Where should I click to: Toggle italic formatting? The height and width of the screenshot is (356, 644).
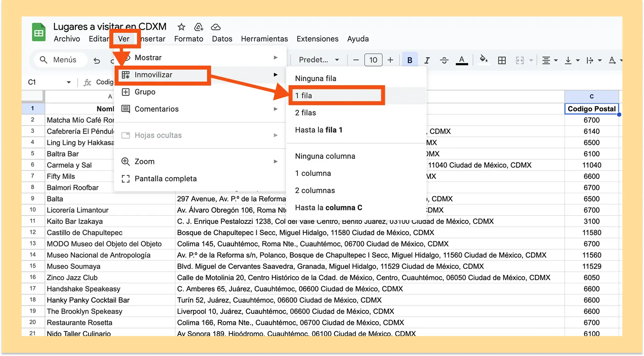(427, 60)
